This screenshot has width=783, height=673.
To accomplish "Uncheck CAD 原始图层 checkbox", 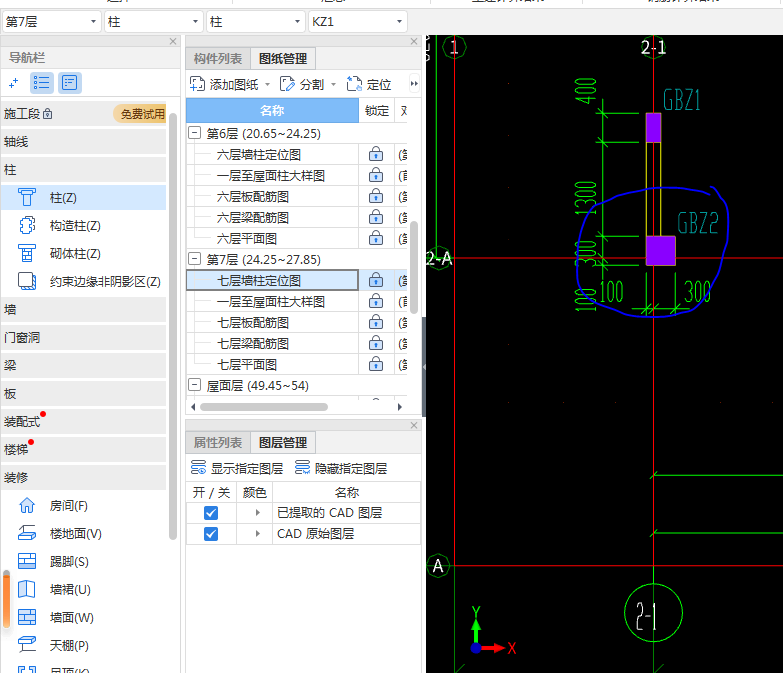I will pyautogui.click(x=211, y=534).
